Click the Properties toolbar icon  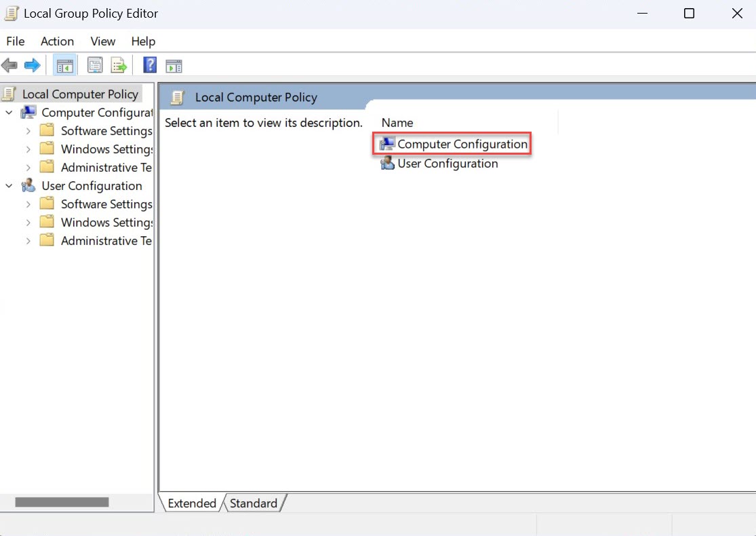[x=95, y=65]
